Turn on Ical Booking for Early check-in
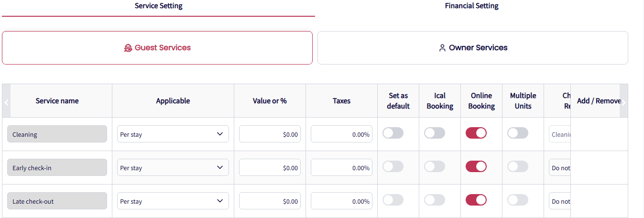This screenshot has width=644, height=218. [435, 166]
